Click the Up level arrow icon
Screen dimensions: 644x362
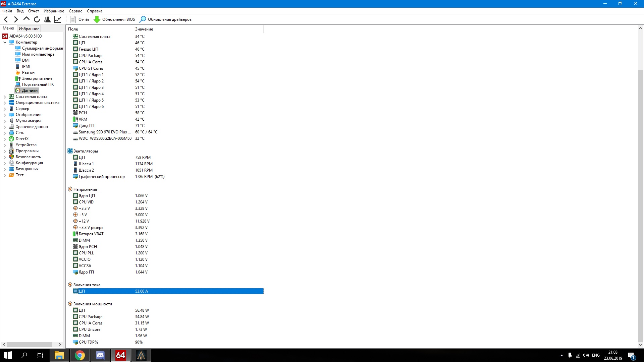tap(26, 19)
